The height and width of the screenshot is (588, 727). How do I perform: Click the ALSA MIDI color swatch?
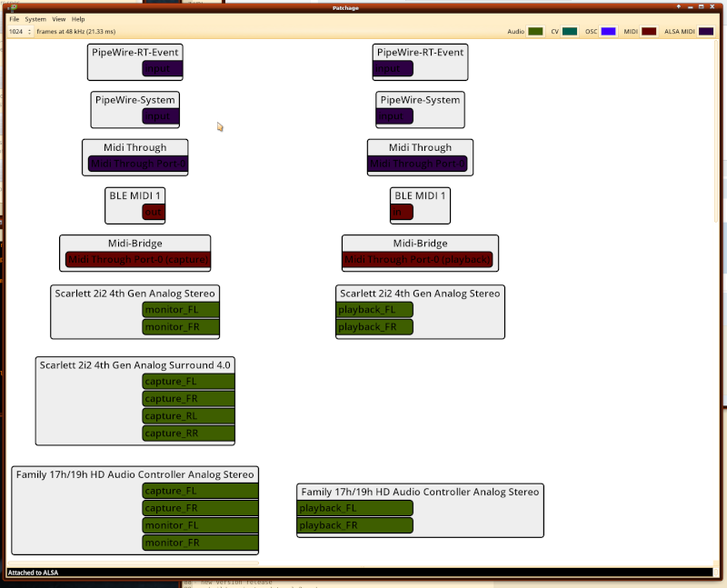click(706, 32)
